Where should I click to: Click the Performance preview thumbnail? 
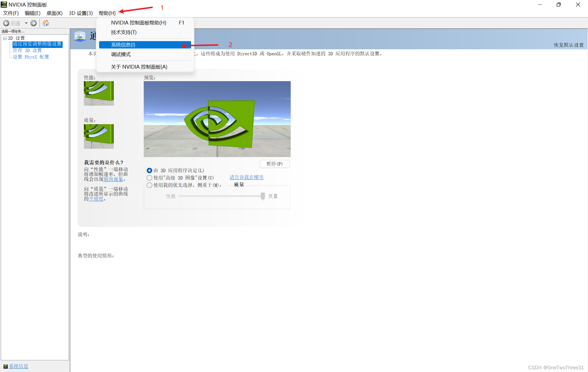click(x=99, y=93)
